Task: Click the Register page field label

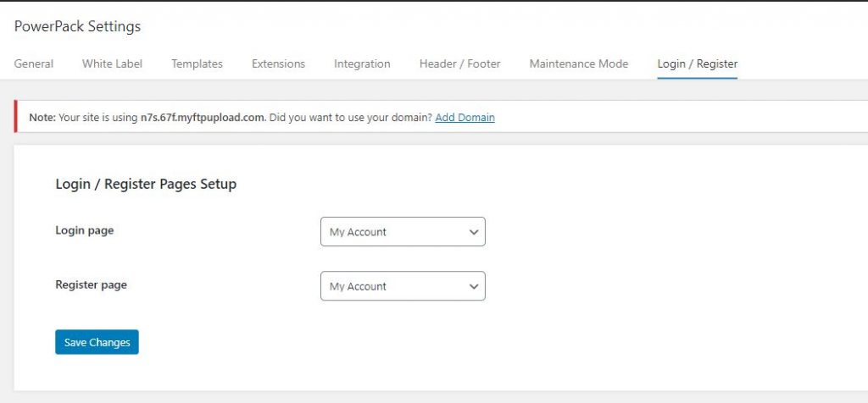Action: 91,284
